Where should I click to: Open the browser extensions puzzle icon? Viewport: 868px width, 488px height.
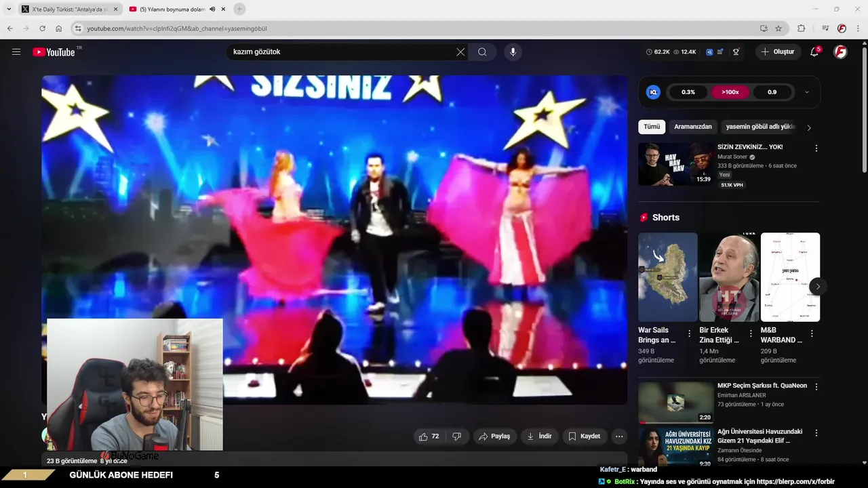coord(801,28)
